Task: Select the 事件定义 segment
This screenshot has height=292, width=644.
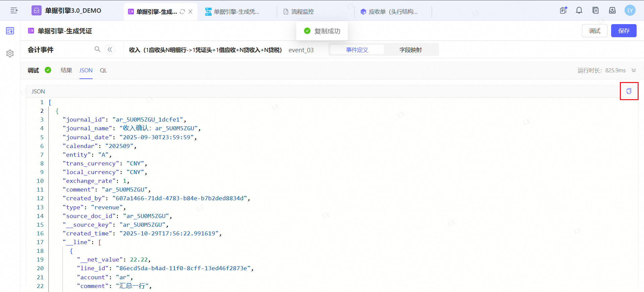Action: tap(357, 50)
